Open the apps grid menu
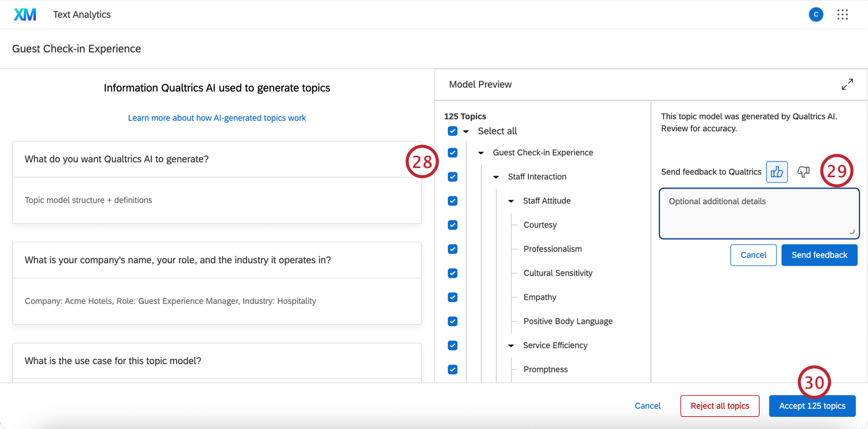Viewport: 868px width, 429px height. [x=842, y=15]
